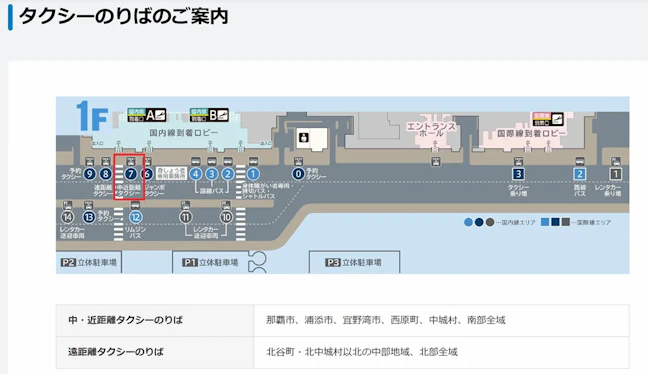Screen dimensions: 648x374
Task: Click the P3 立体駐車場 label
Action: pyautogui.click(x=353, y=262)
